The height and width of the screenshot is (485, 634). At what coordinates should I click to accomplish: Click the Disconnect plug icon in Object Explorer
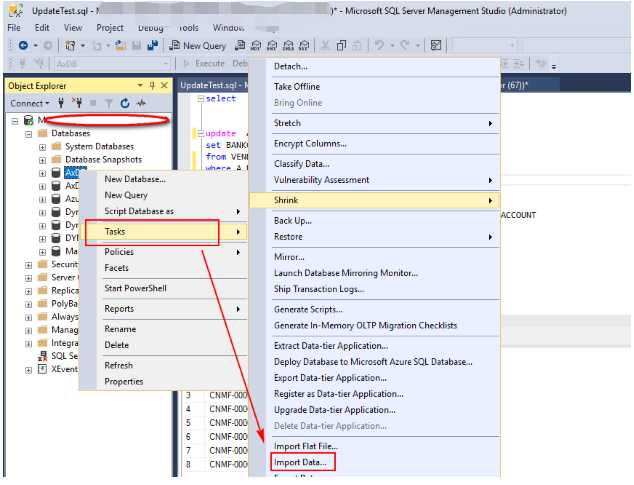pyautogui.click(x=77, y=103)
